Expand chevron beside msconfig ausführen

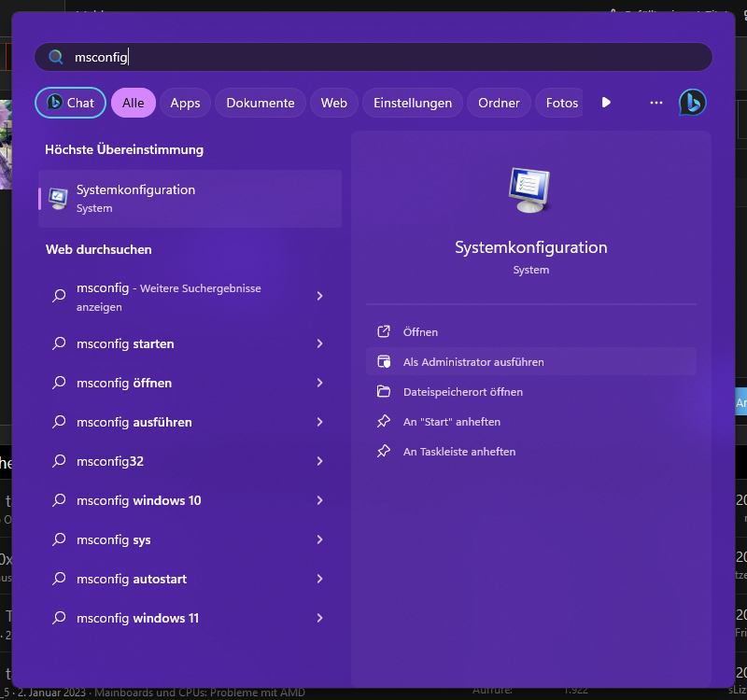click(319, 422)
